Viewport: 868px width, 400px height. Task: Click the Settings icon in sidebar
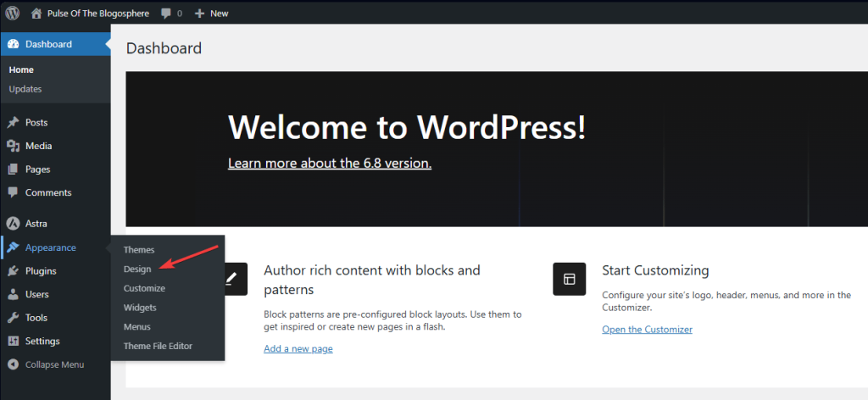point(13,342)
